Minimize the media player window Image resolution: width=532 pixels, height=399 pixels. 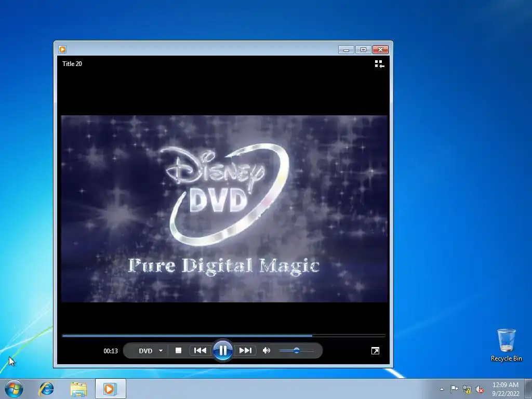[346, 50]
